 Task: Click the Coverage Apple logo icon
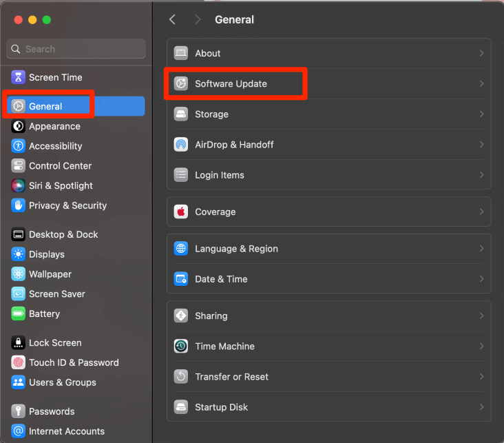(x=181, y=212)
